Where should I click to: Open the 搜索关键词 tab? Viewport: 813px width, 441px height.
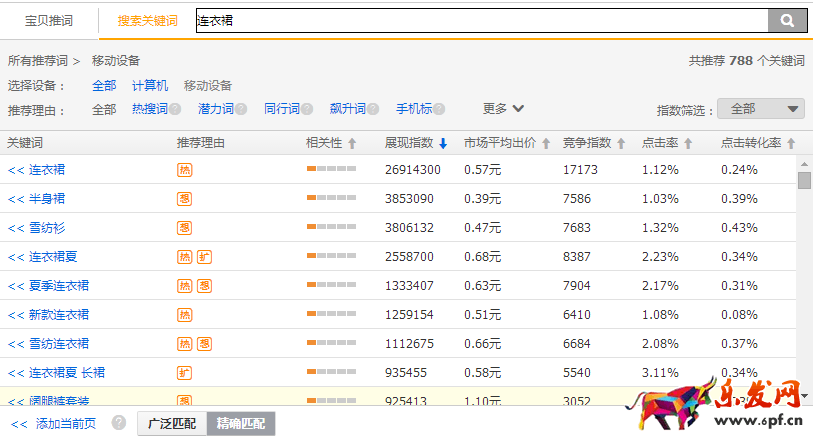coord(147,20)
